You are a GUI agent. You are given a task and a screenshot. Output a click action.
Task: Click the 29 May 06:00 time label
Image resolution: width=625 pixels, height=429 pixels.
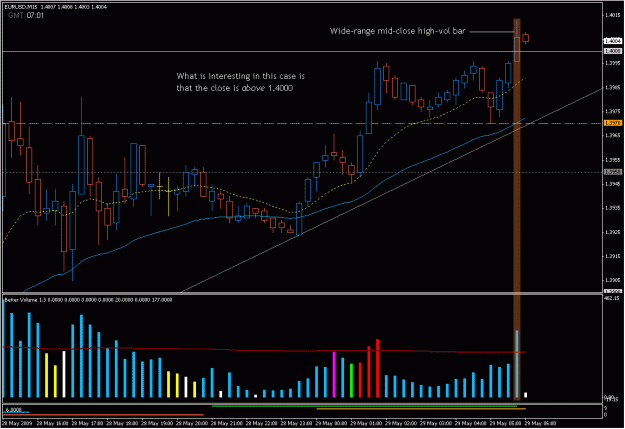(540, 423)
